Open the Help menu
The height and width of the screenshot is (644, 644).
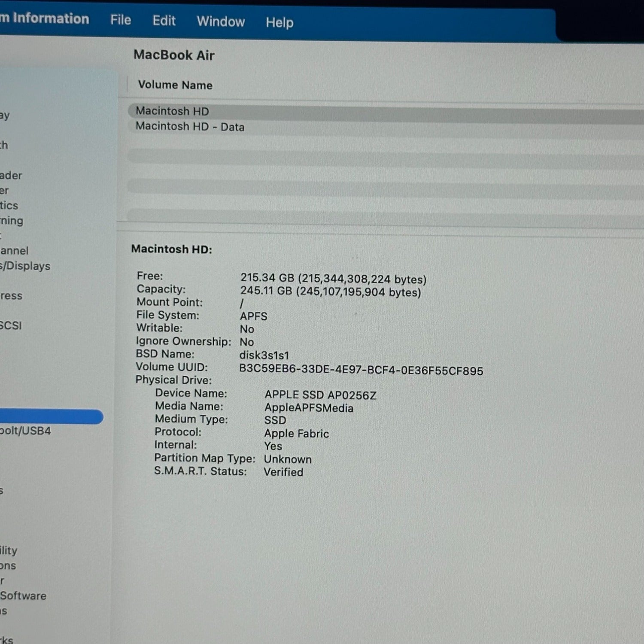click(x=279, y=23)
